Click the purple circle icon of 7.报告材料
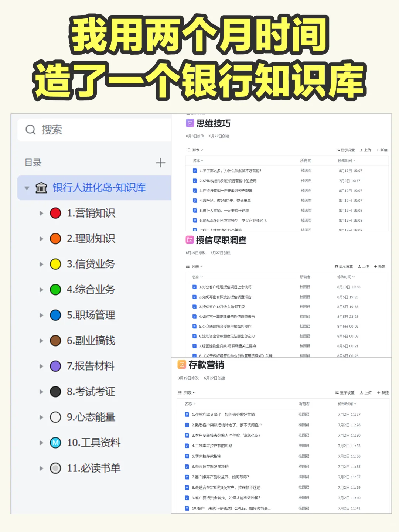Viewport: 399px width, 532px height. point(55,366)
